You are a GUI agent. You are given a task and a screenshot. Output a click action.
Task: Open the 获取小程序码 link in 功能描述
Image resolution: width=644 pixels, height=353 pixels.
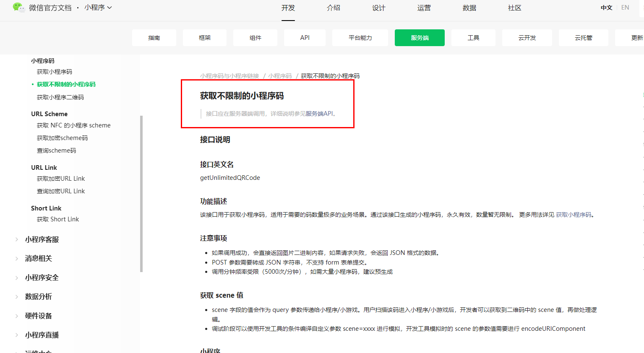coord(574,215)
